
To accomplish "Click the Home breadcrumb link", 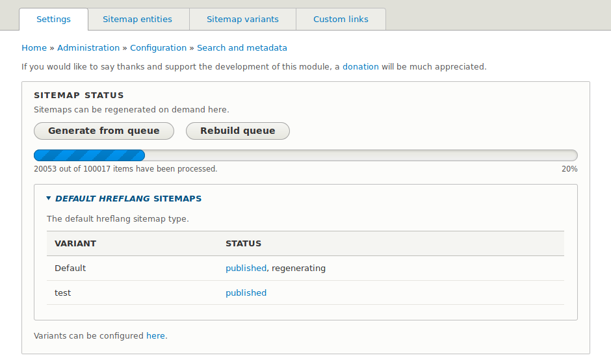I will [34, 48].
